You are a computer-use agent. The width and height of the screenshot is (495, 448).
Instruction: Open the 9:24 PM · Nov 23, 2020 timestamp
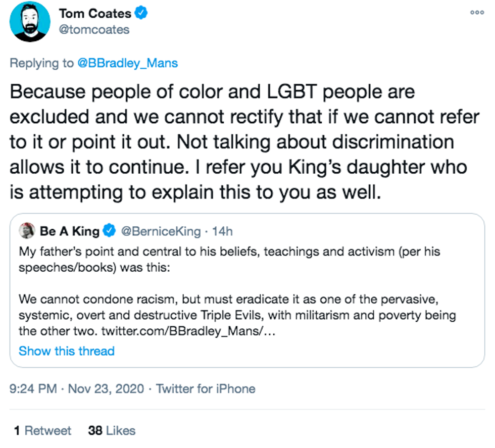[76, 389]
